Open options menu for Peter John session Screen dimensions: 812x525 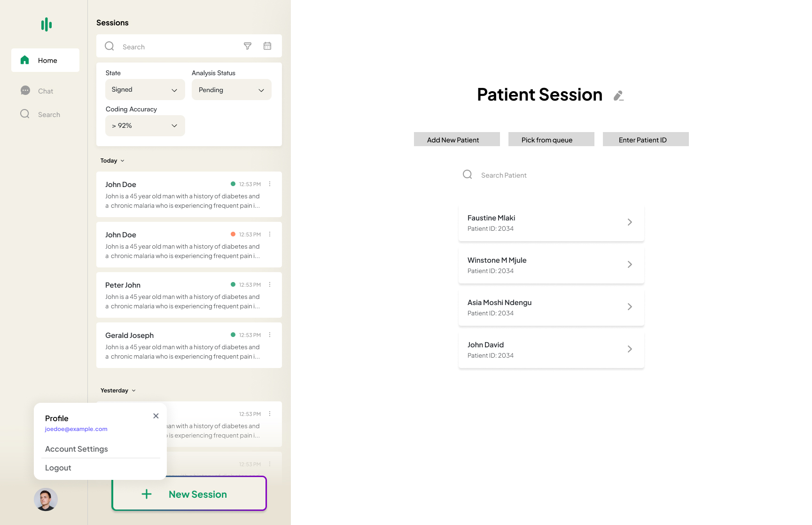click(270, 285)
